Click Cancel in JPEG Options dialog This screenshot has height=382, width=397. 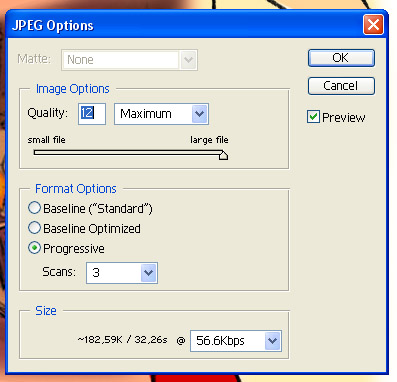341,86
